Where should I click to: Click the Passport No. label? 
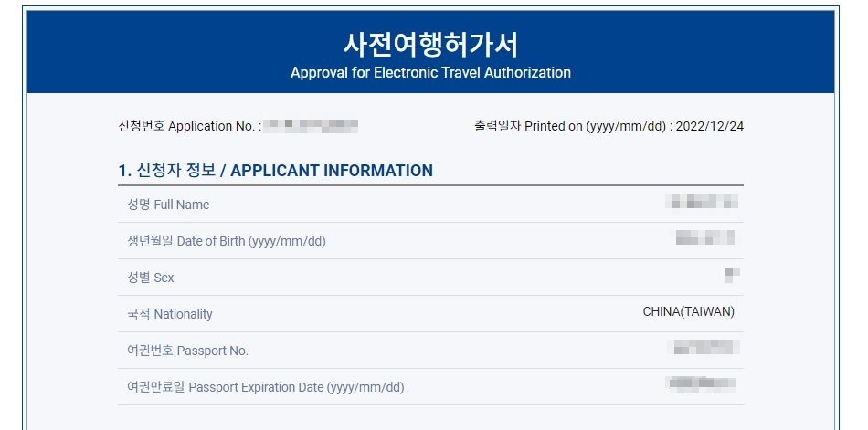point(187,351)
